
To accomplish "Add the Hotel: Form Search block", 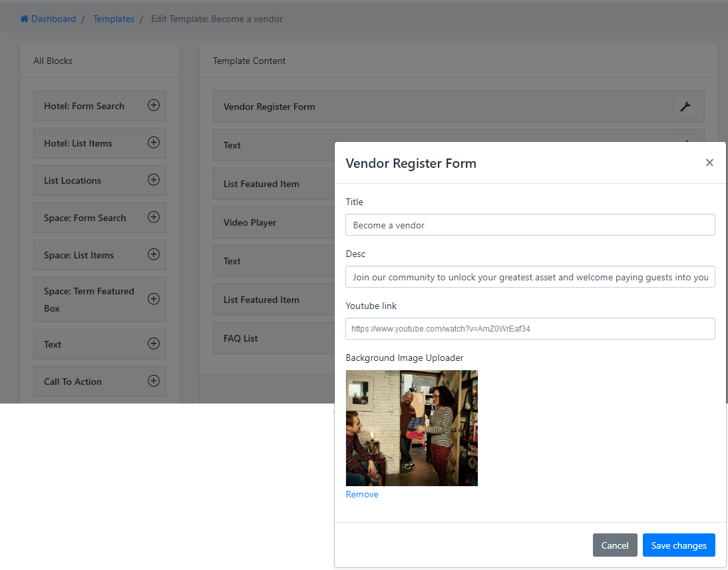I will pyautogui.click(x=153, y=105).
